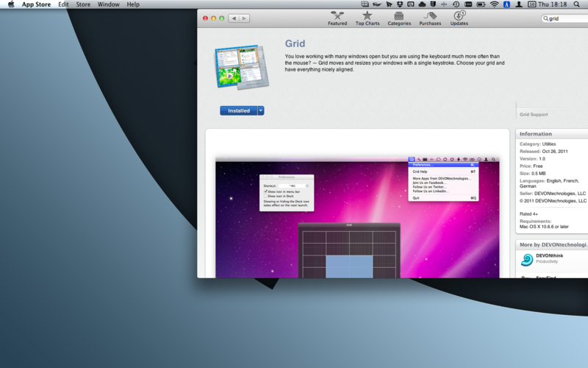Click the Size: 0.5 MB line
Image resolution: width=588 pixels, height=368 pixels.
(x=532, y=174)
